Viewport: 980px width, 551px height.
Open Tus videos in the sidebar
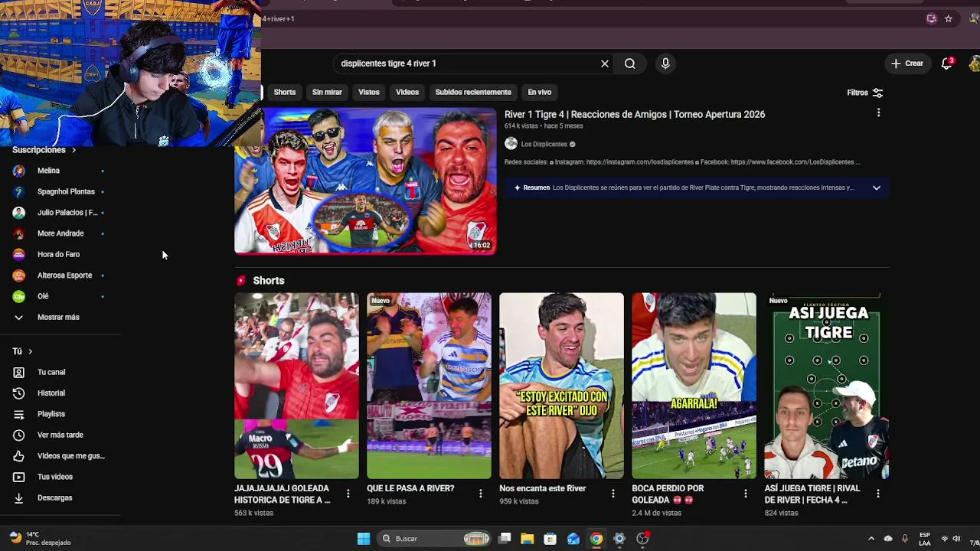tap(55, 477)
